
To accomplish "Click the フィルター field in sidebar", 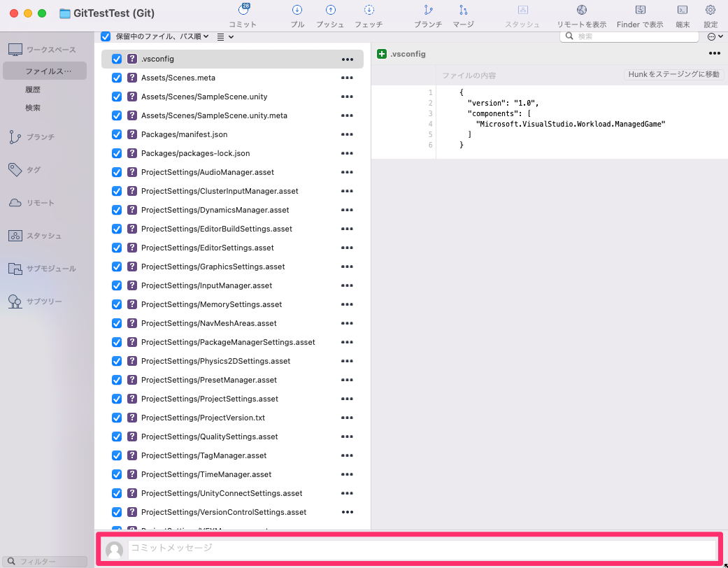I will pyautogui.click(x=45, y=561).
